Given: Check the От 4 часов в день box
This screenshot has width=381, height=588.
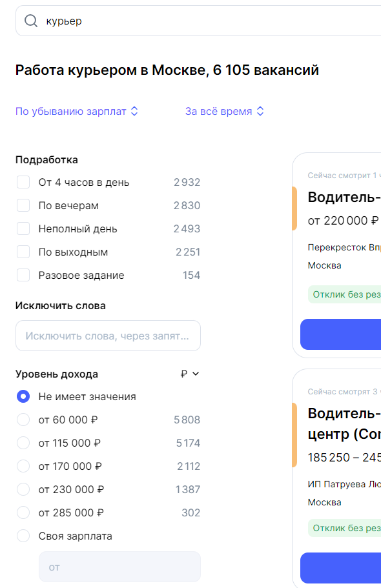Looking at the screenshot, I should (x=23, y=182).
